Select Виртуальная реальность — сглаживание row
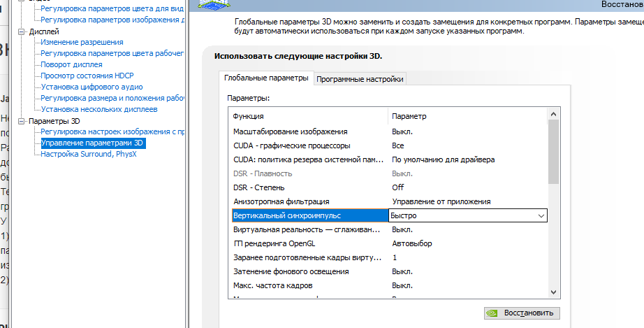Viewport: 644px width, 328px height. (x=388, y=229)
